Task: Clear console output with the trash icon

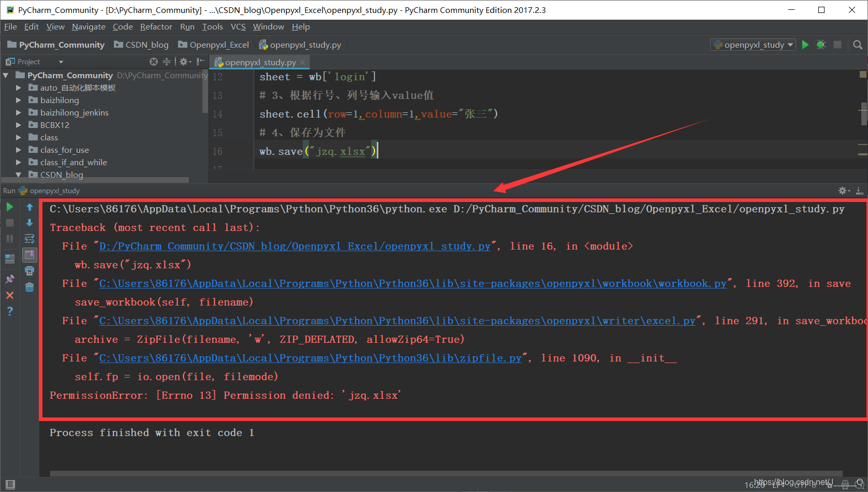Action: 30,285
